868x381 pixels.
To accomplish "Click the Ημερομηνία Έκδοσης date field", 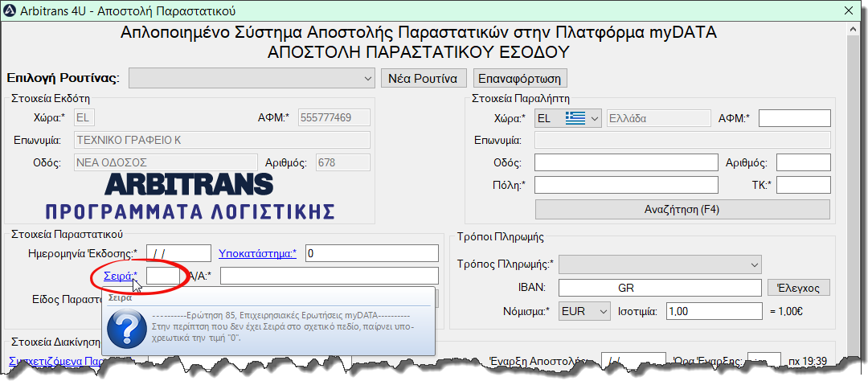I will point(178,254).
